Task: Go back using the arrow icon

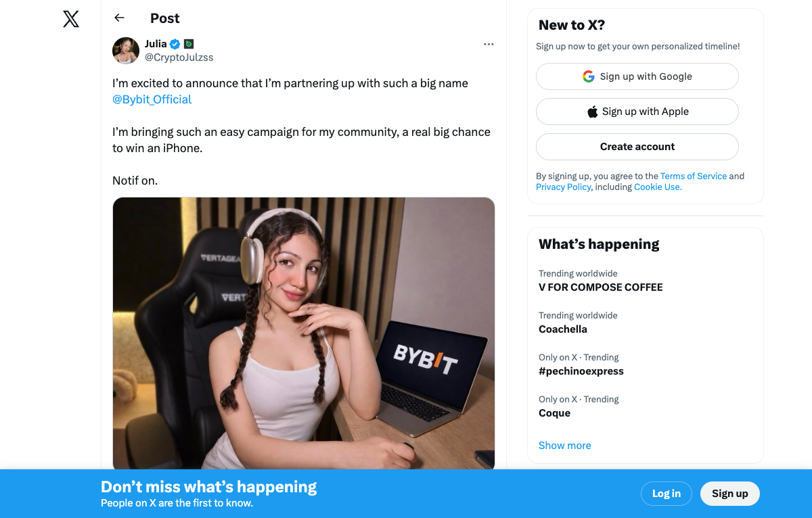Action: coord(120,18)
